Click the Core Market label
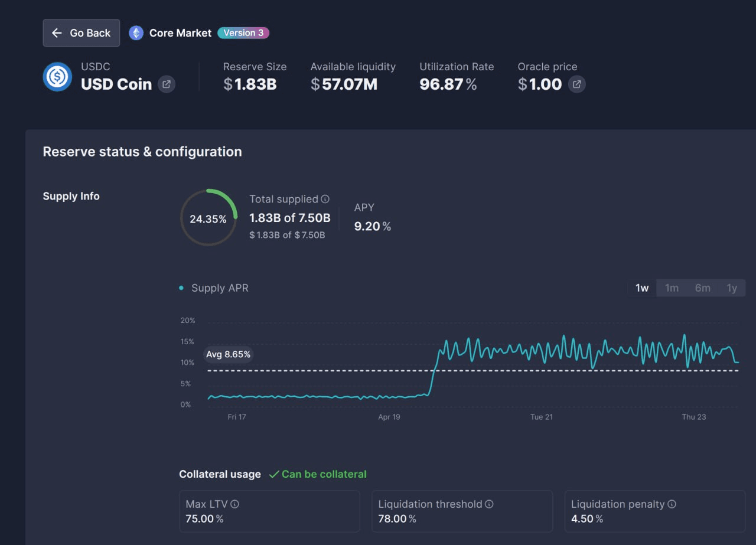The image size is (756, 545). click(180, 33)
